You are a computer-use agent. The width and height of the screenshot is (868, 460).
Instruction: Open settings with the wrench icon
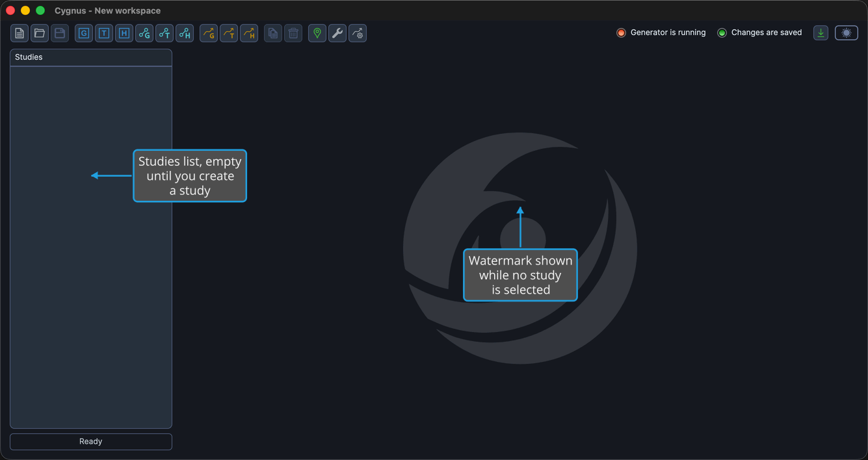(337, 33)
